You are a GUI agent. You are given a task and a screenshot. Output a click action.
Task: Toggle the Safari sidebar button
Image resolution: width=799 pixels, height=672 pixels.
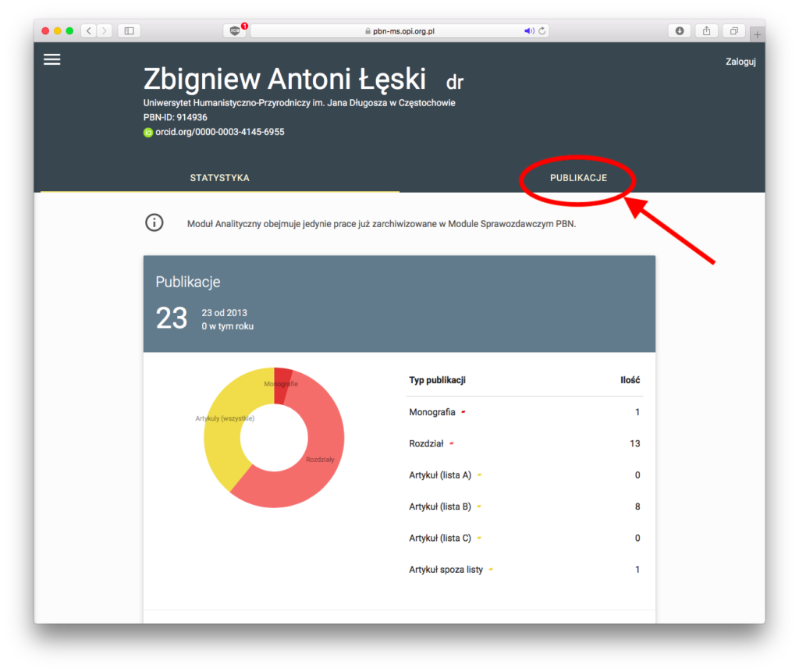pos(129,31)
